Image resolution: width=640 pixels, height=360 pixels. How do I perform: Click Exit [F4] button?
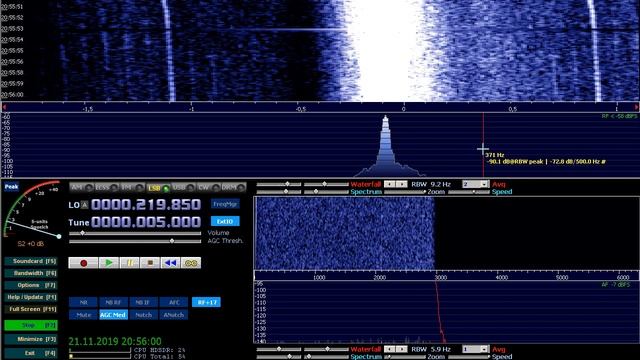point(31,353)
